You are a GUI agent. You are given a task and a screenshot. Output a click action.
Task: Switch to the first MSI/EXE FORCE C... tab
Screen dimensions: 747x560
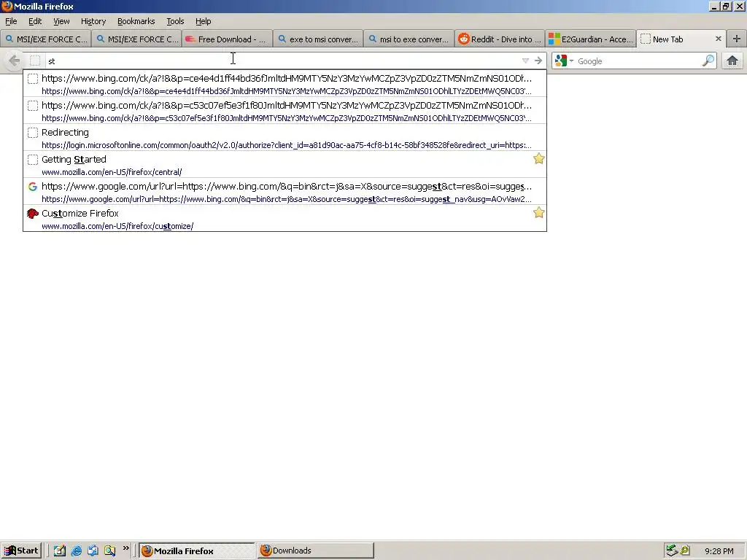pyautogui.click(x=46, y=39)
